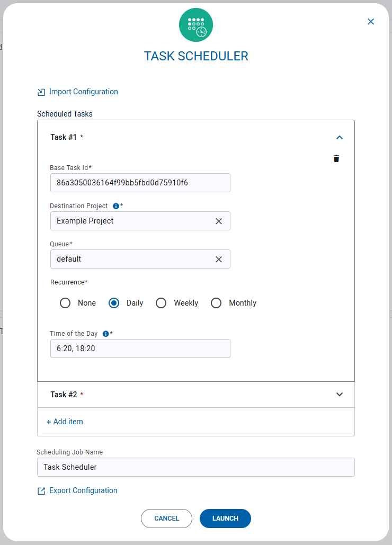Click the Import Configuration download icon

(x=41, y=91)
